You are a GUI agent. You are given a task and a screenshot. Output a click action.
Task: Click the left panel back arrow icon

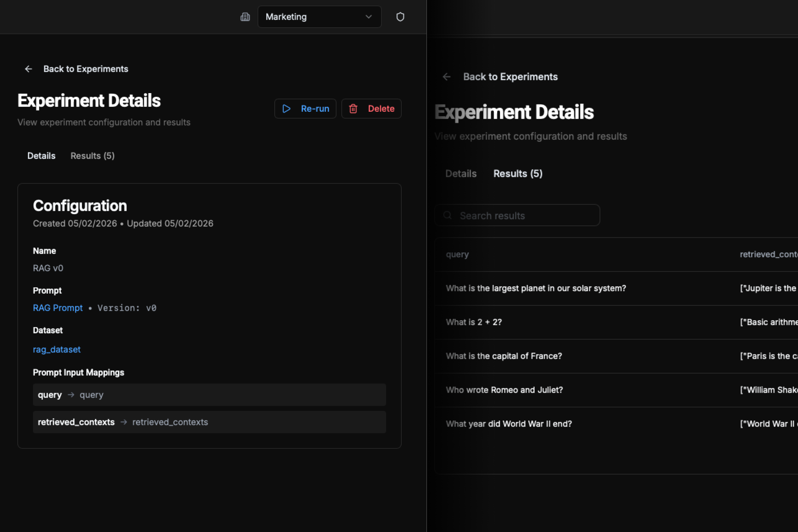point(29,69)
